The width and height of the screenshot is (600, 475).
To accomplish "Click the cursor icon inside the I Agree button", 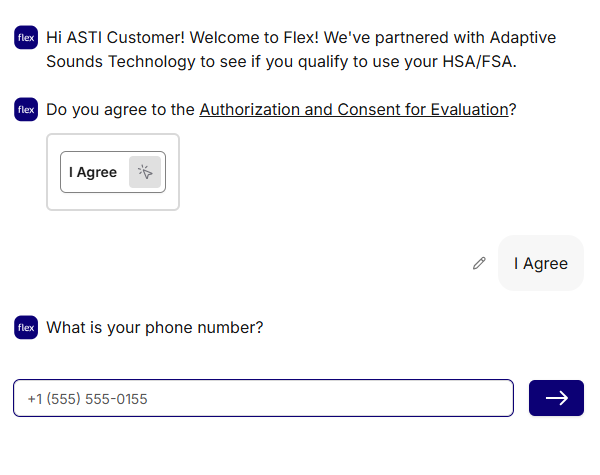I will click(145, 172).
